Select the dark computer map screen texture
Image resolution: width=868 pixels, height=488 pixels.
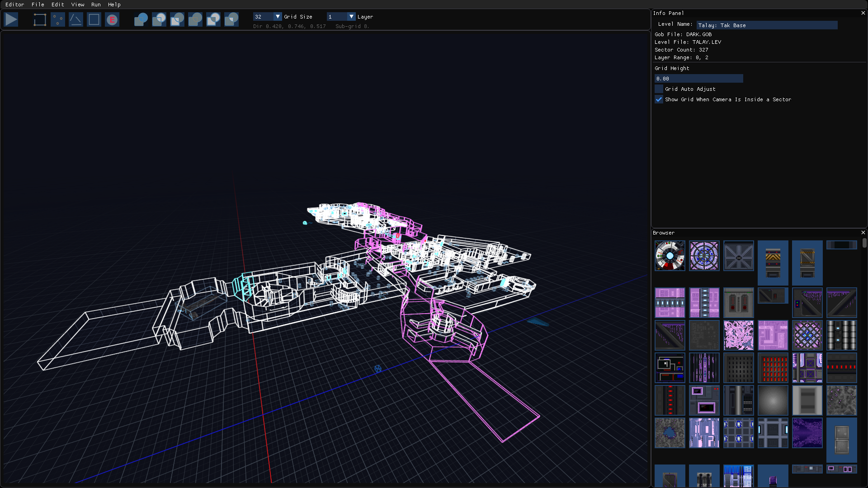tap(670, 368)
